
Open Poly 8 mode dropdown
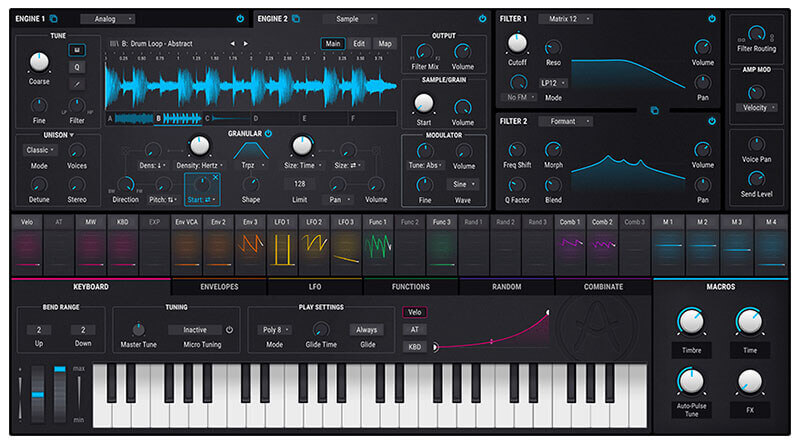pyautogui.click(x=275, y=330)
